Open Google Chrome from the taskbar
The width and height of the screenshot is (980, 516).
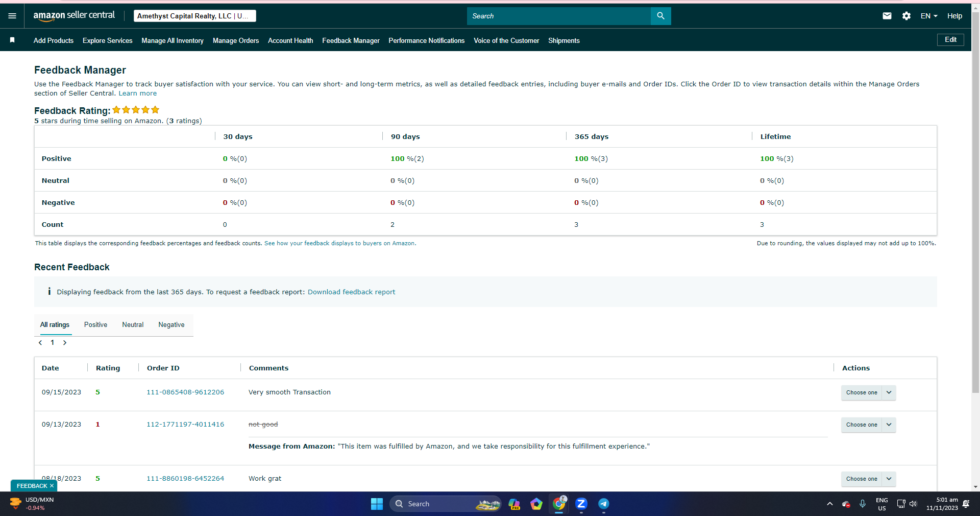coord(559,504)
